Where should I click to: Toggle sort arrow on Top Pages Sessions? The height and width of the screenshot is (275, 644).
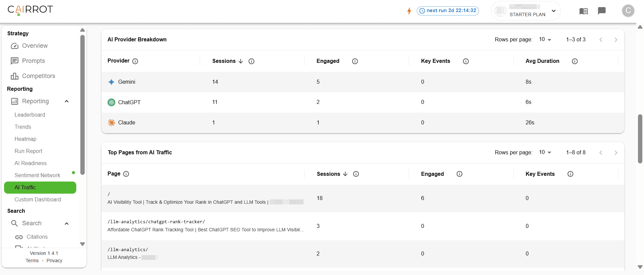[345, 174]
